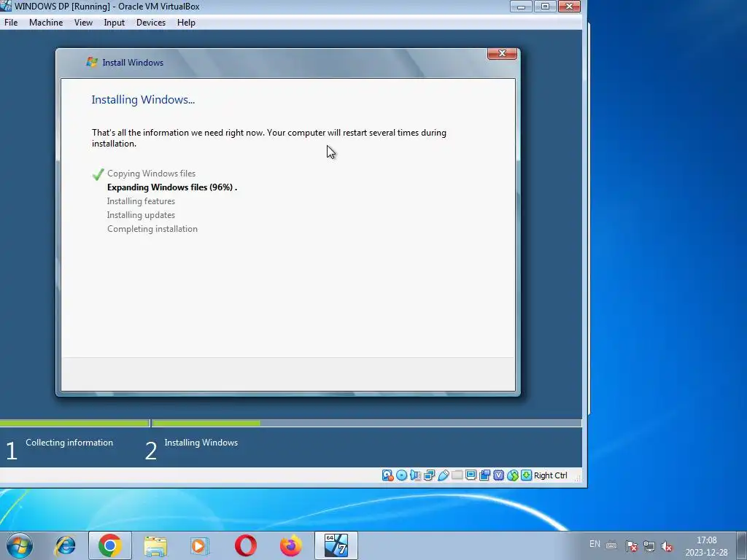Click the keyboard capture green arrow icon

click(x=526, y=475)
